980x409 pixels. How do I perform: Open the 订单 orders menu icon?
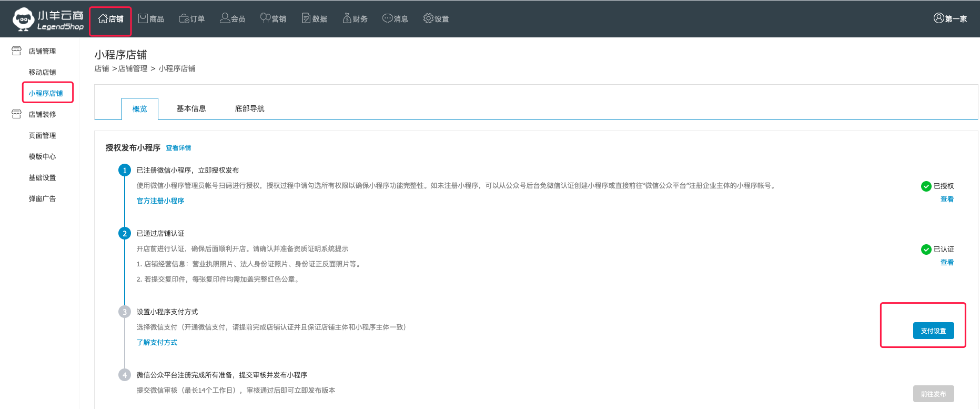(x=184, y=18)
